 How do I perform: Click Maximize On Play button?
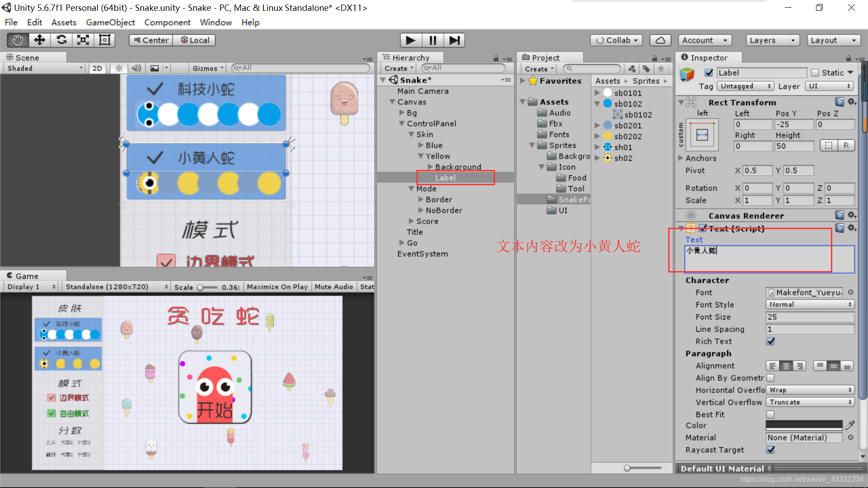277,287
